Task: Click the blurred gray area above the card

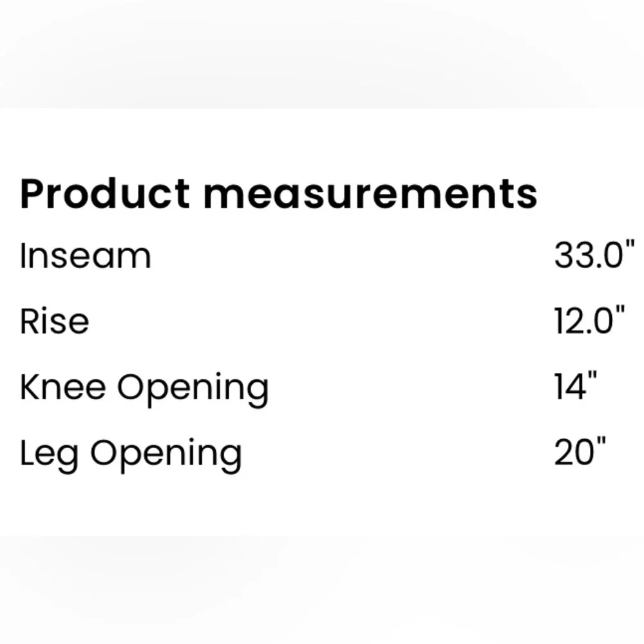Action: click(x=322, y=52)
